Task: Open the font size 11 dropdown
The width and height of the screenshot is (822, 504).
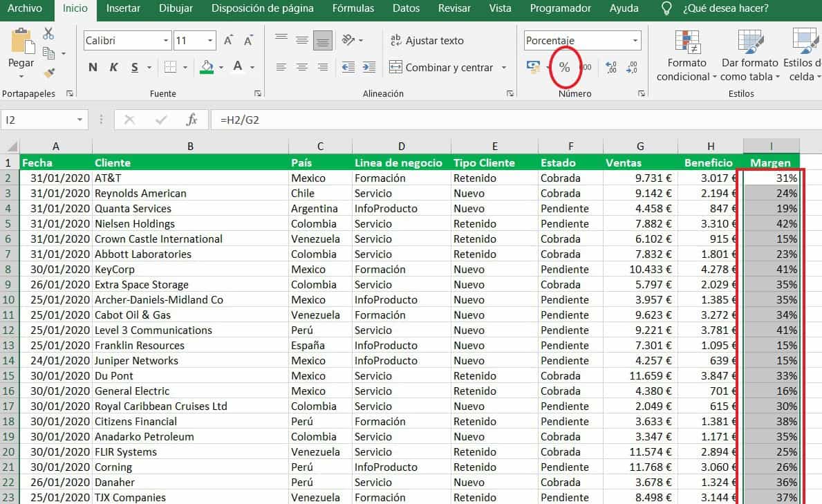Action: (x=210, y=40)
